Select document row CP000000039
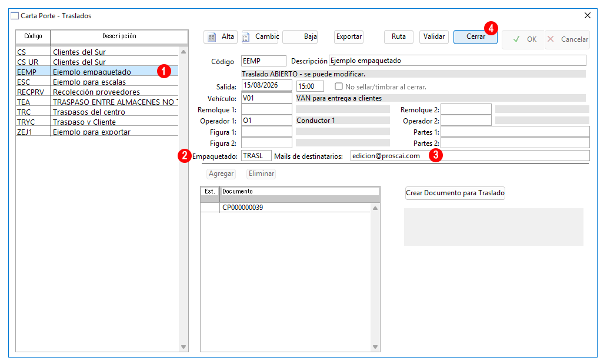The height and width of the screenshot is (364, 607). [286, 208]
